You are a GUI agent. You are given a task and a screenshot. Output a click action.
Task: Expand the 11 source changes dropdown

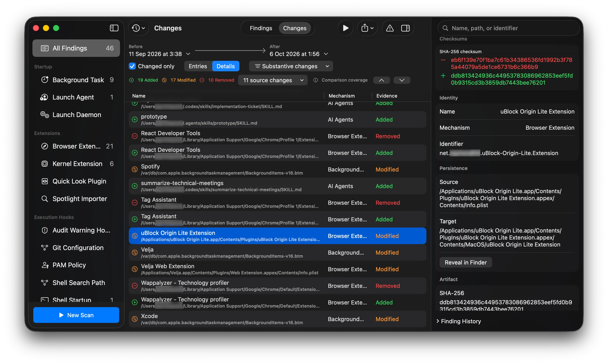click(x=273, y=80)
